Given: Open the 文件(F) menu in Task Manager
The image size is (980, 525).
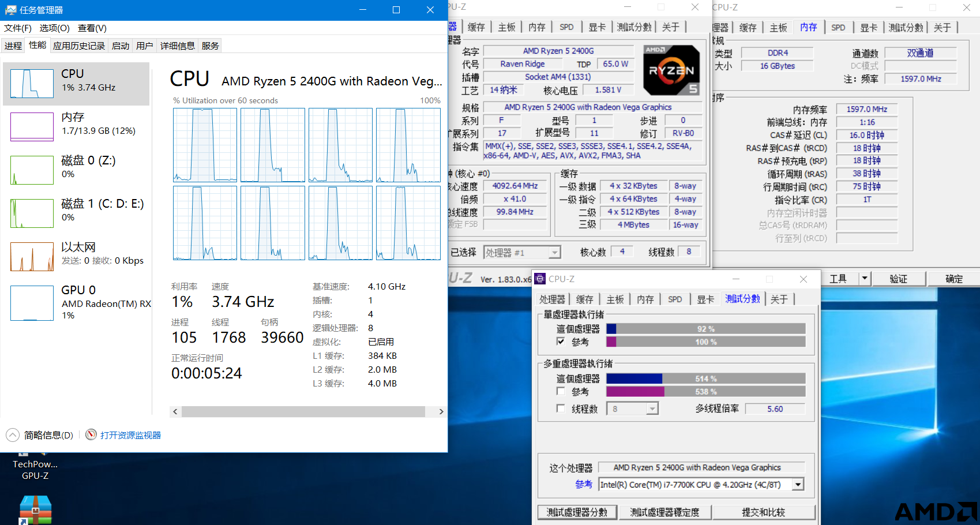Looking at the screenshot, I should [x=18, y=28].
